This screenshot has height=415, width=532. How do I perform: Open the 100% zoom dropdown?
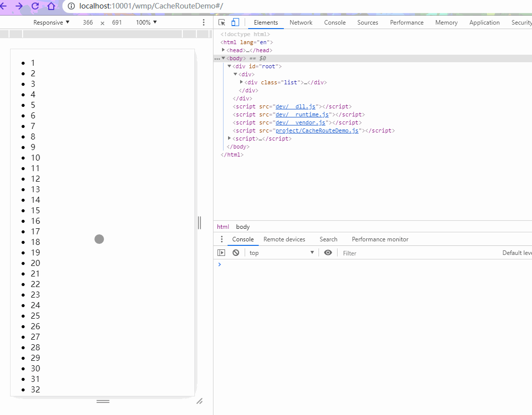(x=146, y=22)
